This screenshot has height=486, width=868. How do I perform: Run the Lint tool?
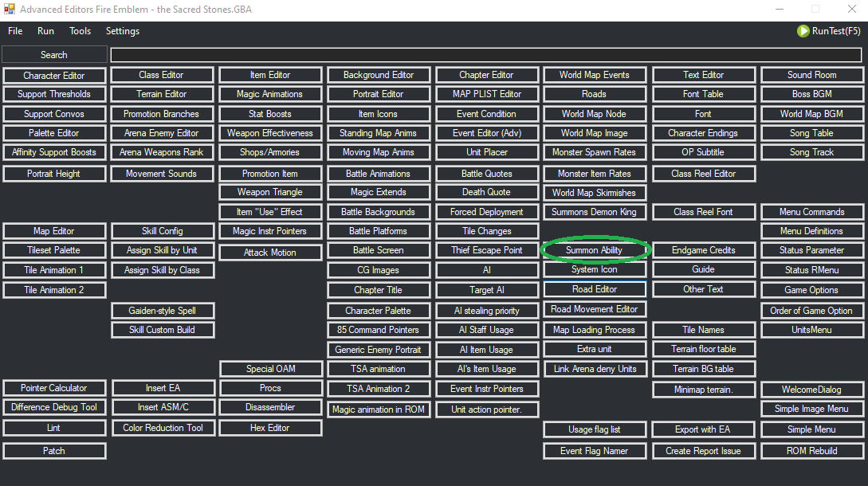(53, 428)
